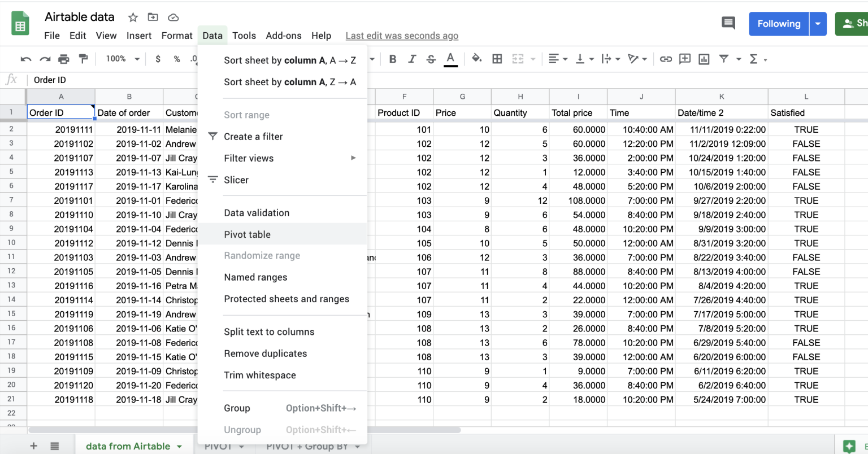Select the Paint format tool

tap(82, 59)
